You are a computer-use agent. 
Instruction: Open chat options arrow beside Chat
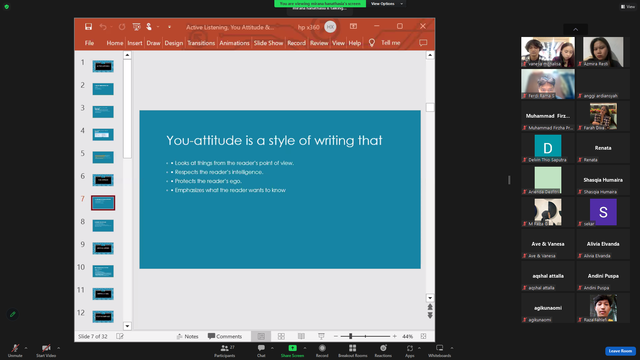click(272, 348)
